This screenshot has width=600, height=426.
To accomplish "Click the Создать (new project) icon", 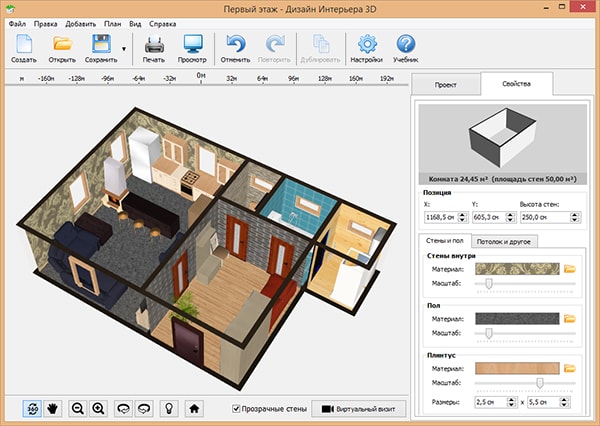I will 24,47.
